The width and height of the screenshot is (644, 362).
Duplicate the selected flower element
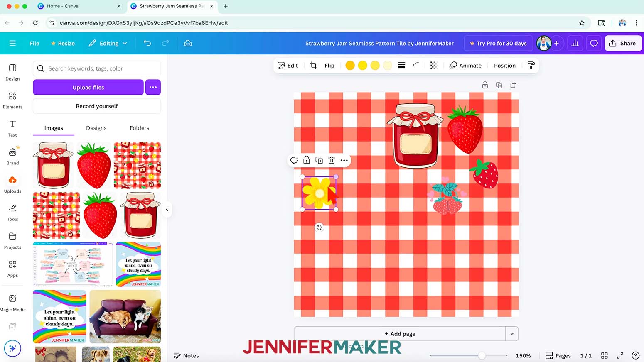[x=319, y=160]
